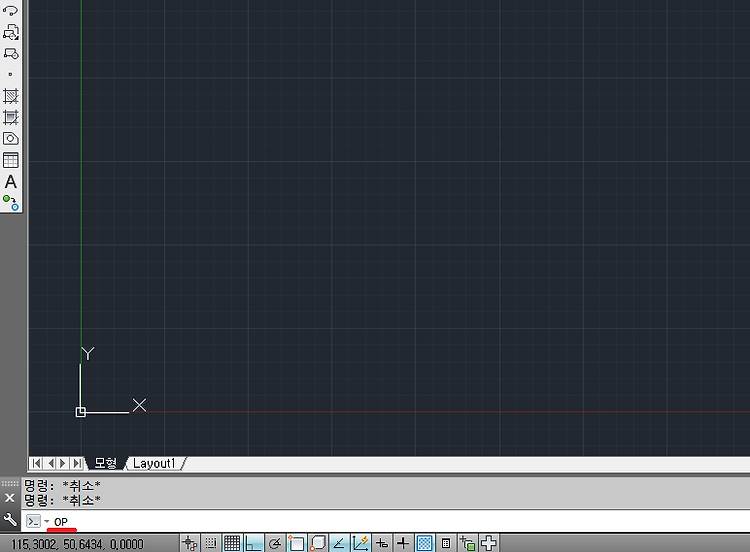Toggle Lineweight display in status bar
The height and width of the screenshot is (552, 750).
coord(403,543)
